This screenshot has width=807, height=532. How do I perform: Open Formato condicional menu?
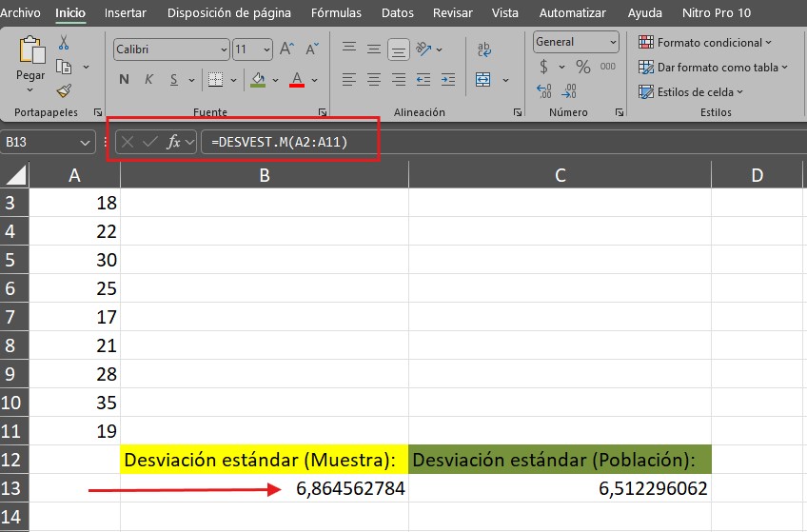click(704, 42)
